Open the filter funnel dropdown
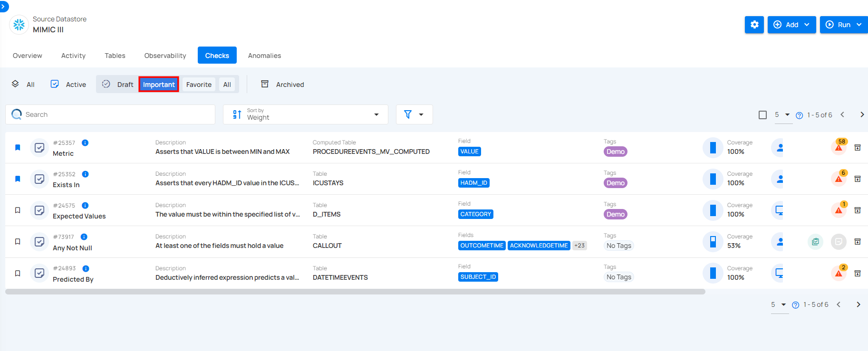Image resolution: width=868 pixels, height=351 pixels. point(414,114)
